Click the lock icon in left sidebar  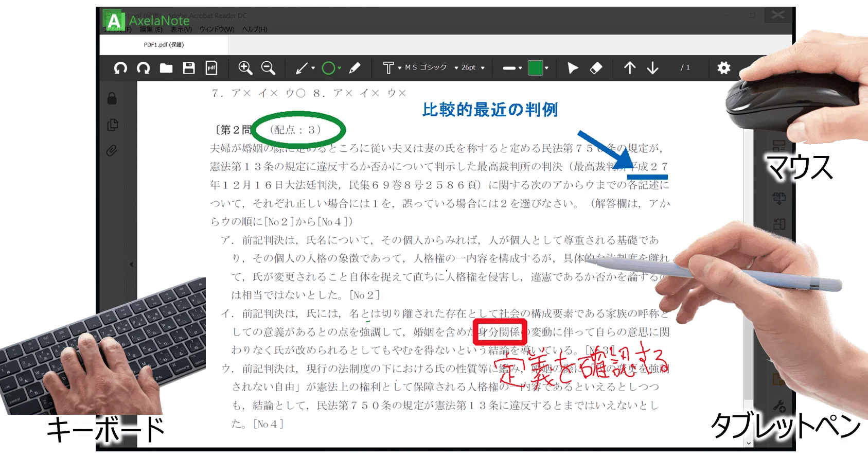click(x=112, y=98)
